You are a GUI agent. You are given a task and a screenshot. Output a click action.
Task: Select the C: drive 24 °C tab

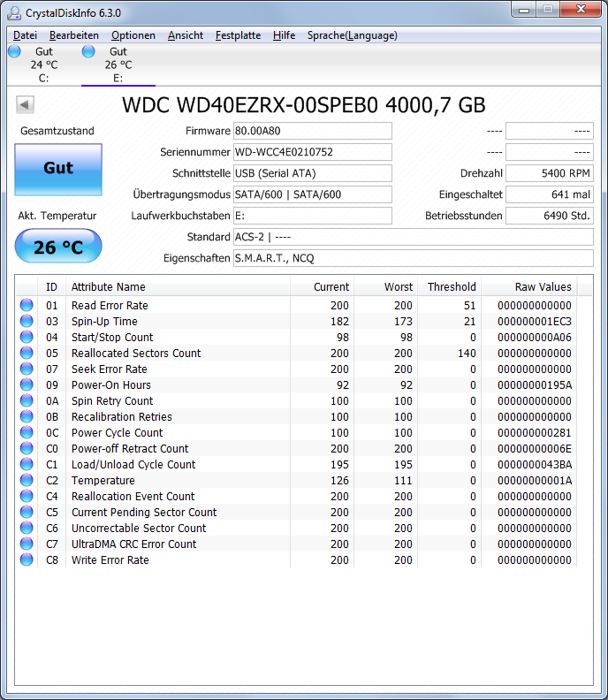pos(44,65)
